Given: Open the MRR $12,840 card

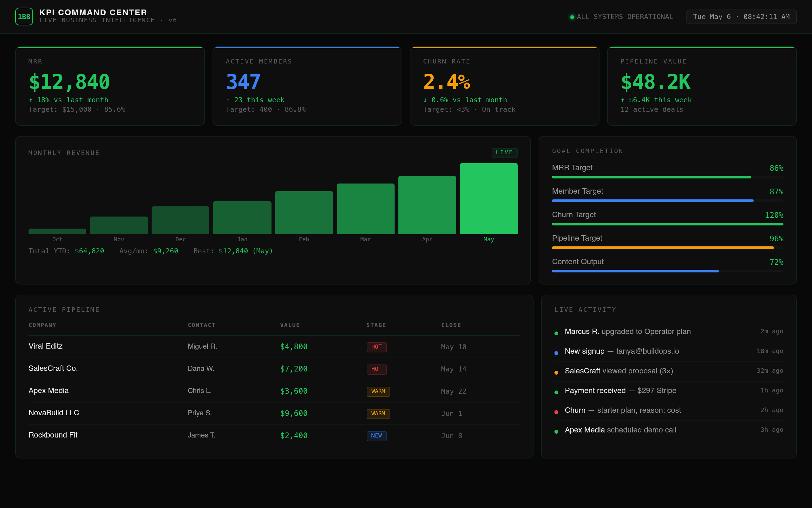Looking at the screenshot, I should click(x=110, y=86).
